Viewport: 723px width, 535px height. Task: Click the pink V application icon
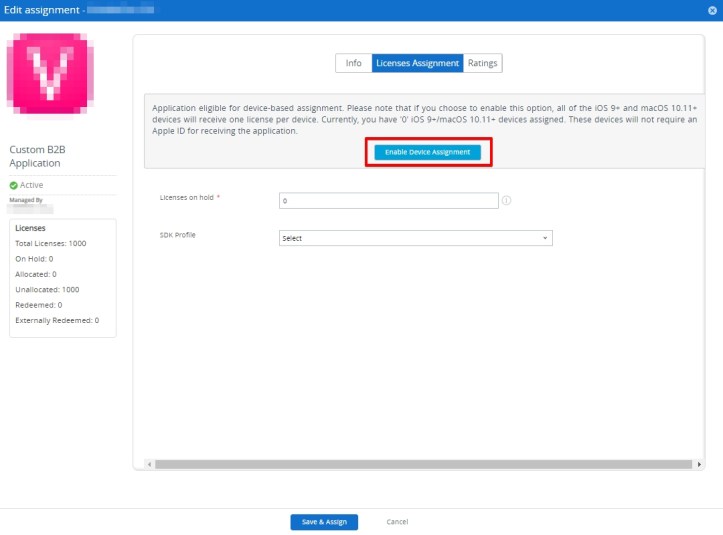point(50,74)
